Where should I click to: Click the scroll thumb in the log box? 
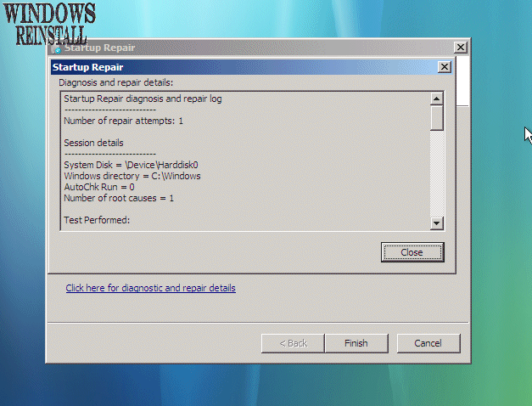(x=437, y=117)
